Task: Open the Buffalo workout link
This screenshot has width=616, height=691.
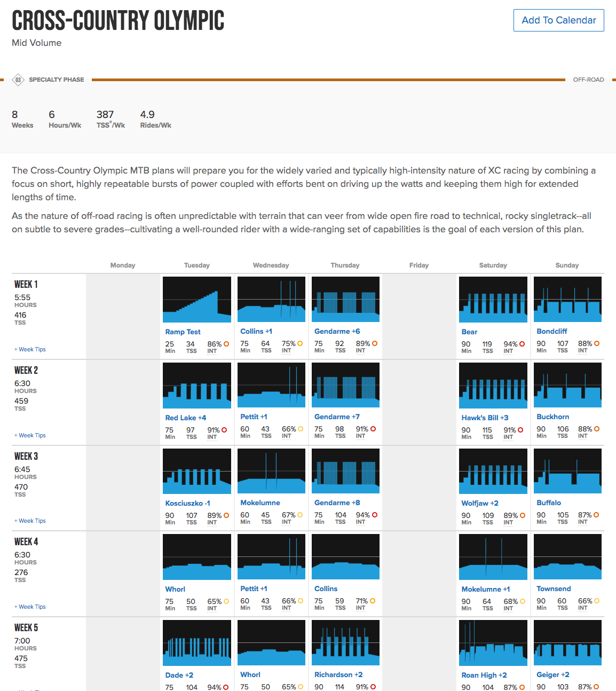Action: point(549,502)
